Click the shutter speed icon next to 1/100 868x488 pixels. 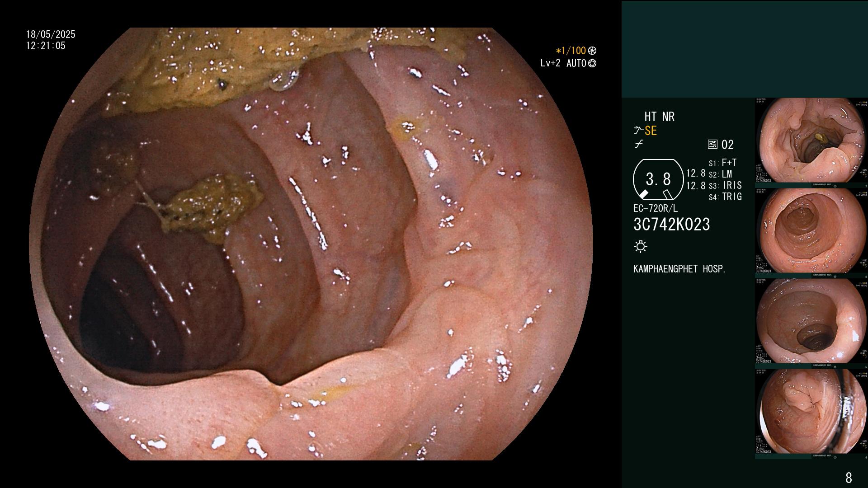coord(592,51)
